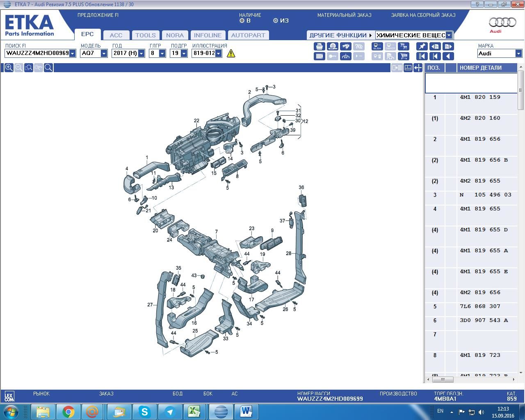Jump to first with double-bar arrow icon
Viewport: 525px width, 420px height.
pyautogui.click(x=422, y=56)
